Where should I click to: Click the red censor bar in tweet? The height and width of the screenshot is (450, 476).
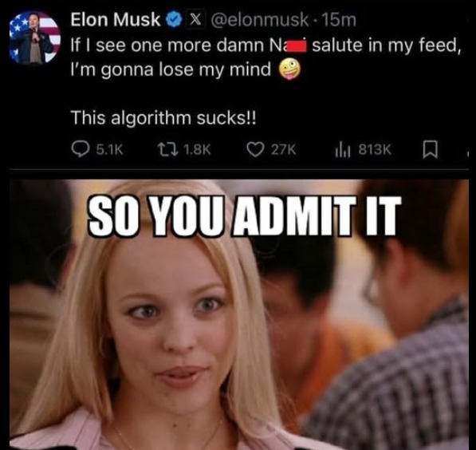[297, 48]
